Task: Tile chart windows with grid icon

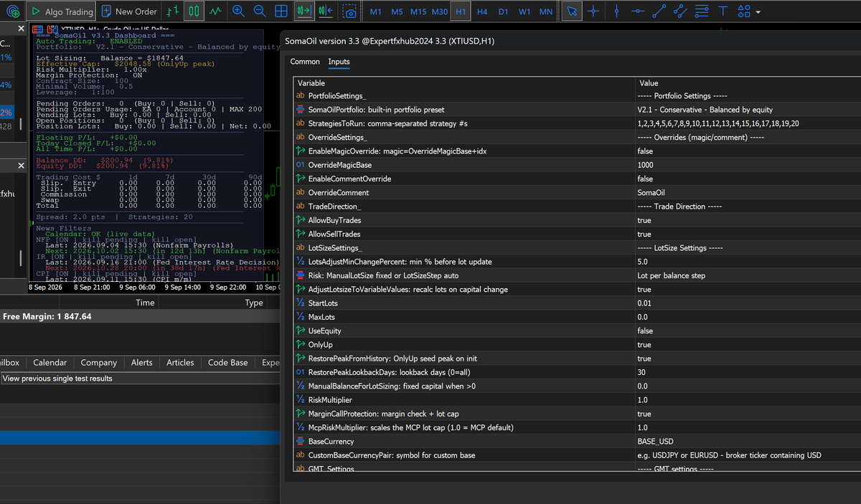Action: 281,11
